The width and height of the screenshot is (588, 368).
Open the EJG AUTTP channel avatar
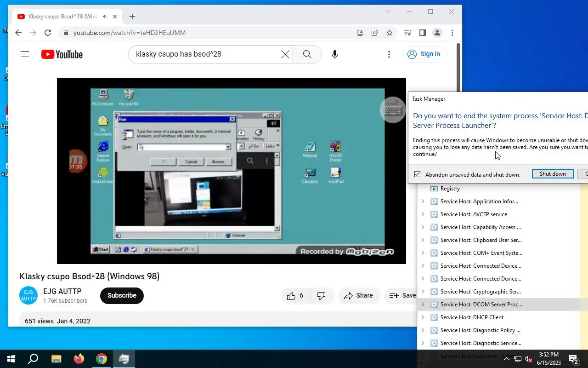pos(28,295)
